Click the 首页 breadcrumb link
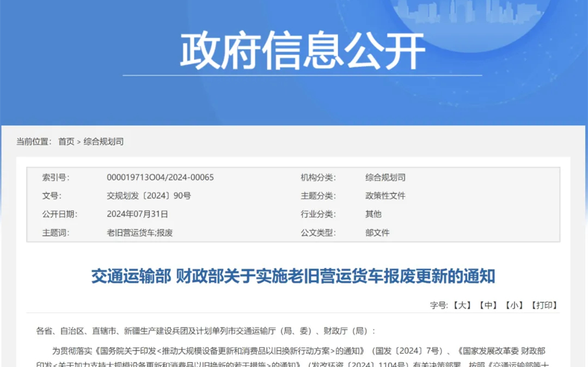 66,142
